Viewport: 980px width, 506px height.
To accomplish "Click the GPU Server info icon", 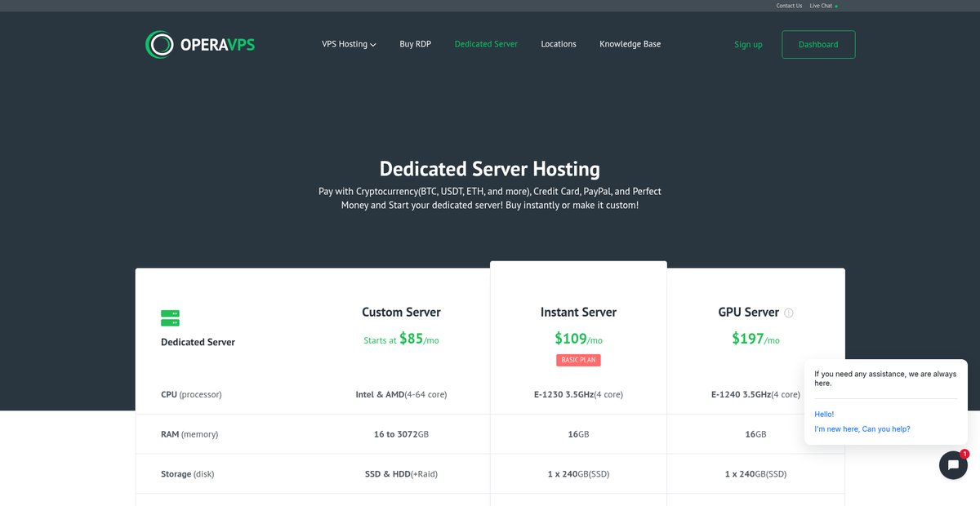I will (x=789, y=313).
